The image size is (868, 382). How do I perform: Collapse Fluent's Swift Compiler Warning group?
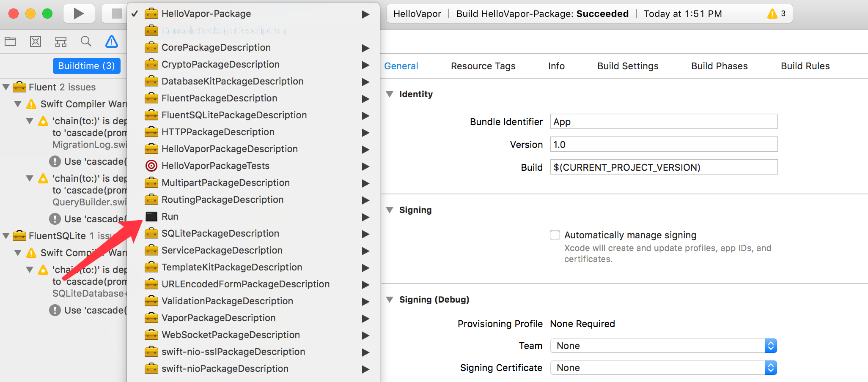point(18,104)
